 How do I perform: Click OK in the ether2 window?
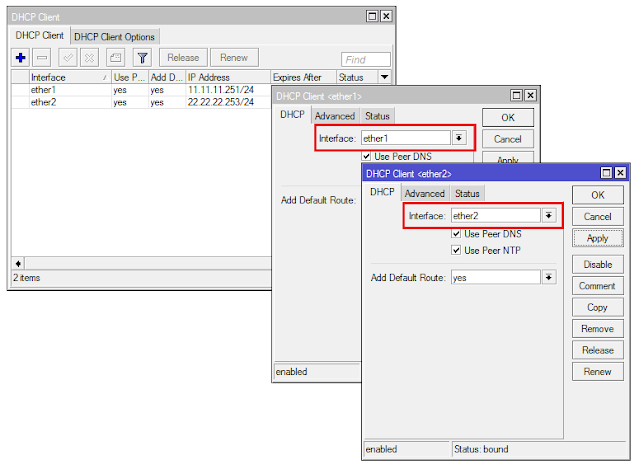tap(598, 195)
